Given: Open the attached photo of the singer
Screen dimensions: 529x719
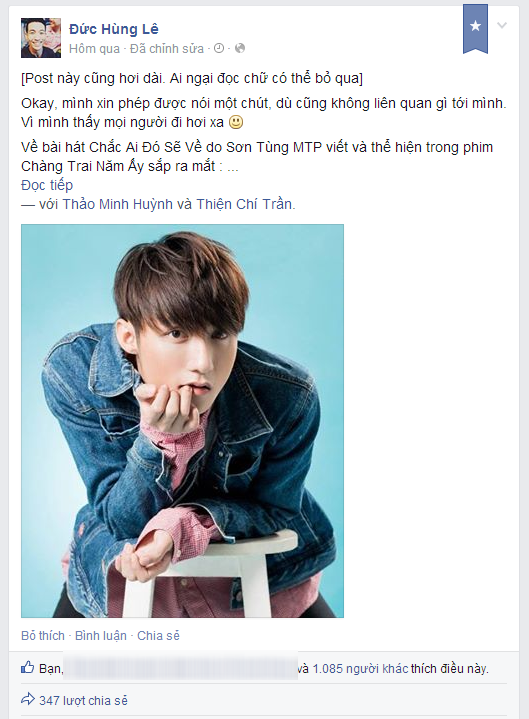Looking at the screenshot, I should tap(182, 421).
